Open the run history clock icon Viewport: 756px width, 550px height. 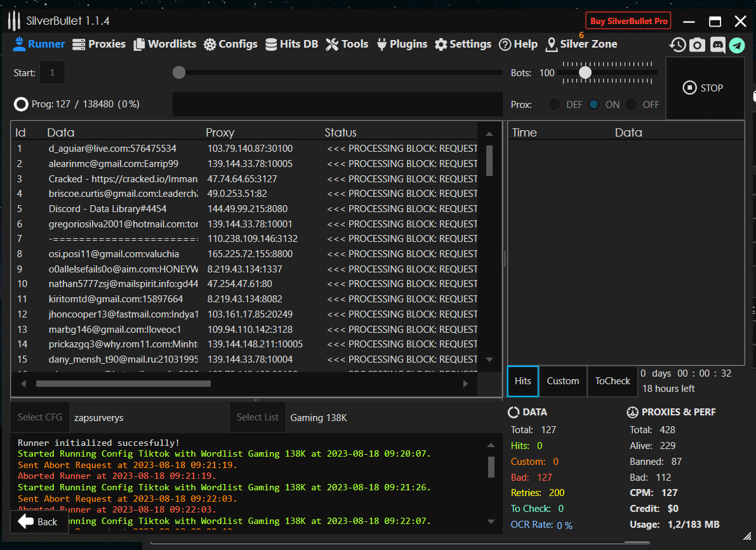pos(677,44)
